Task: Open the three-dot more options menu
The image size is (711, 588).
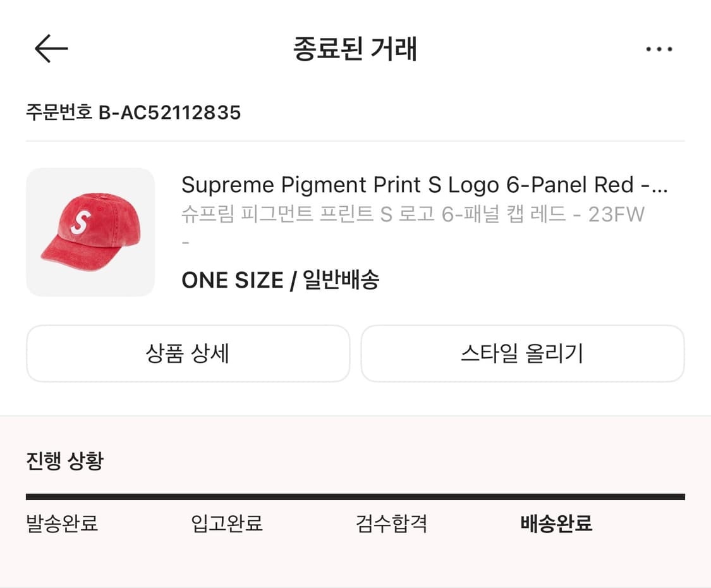Action: tap(659, 49)
